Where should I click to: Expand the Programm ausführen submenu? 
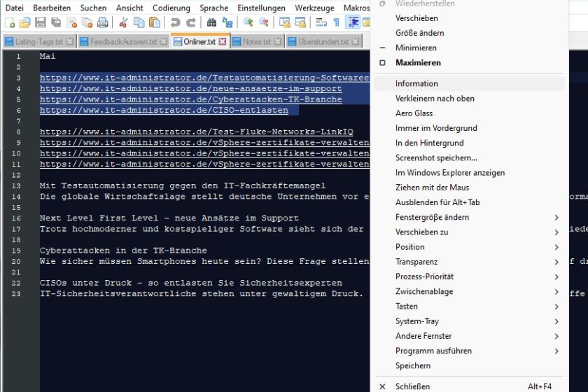[469, 351]
